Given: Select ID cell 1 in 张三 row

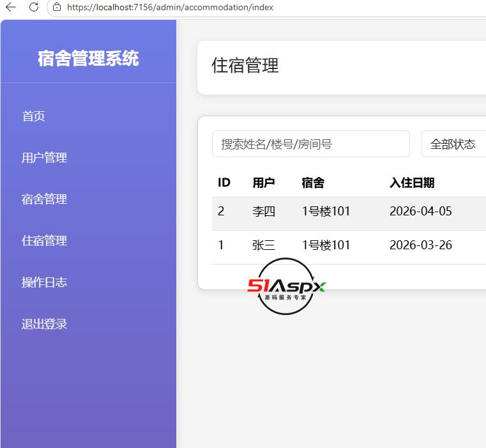Looking at the screenshot, I should [x=221, y=245].
